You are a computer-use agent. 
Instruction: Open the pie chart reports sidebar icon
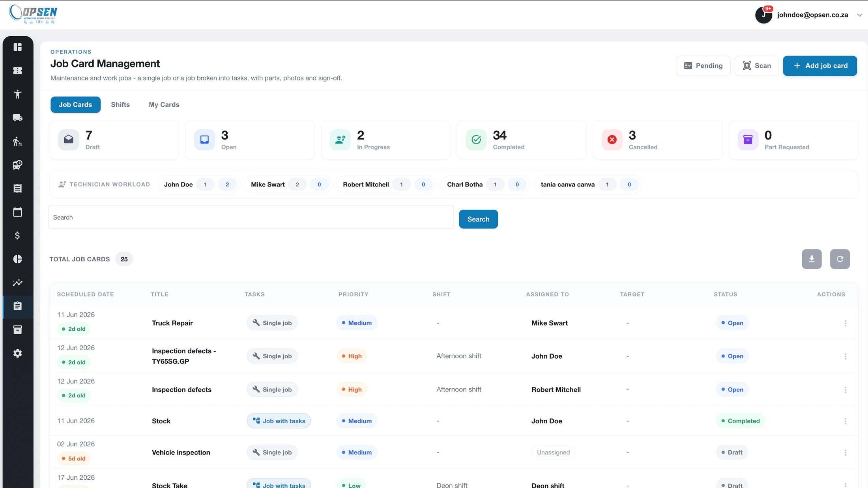pos(17,259)
